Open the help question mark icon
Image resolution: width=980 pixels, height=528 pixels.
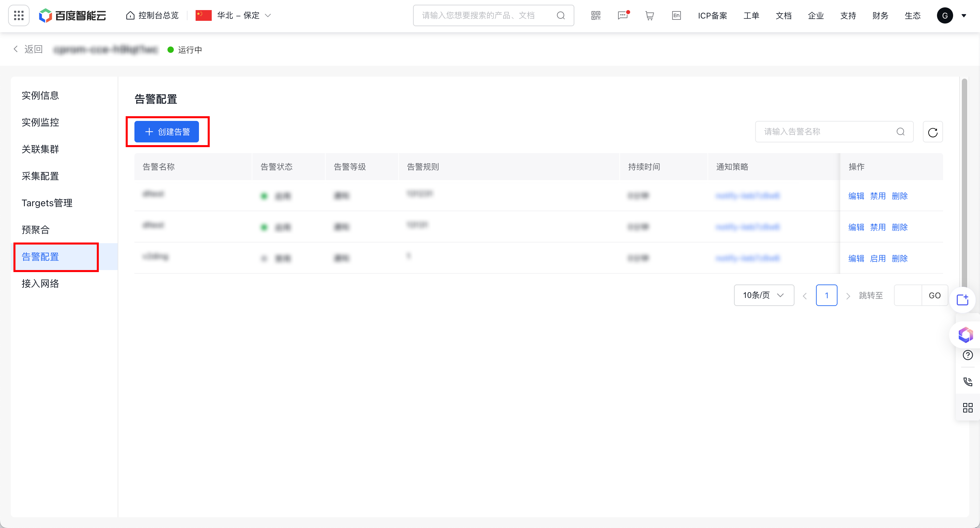tap(968, 355)
